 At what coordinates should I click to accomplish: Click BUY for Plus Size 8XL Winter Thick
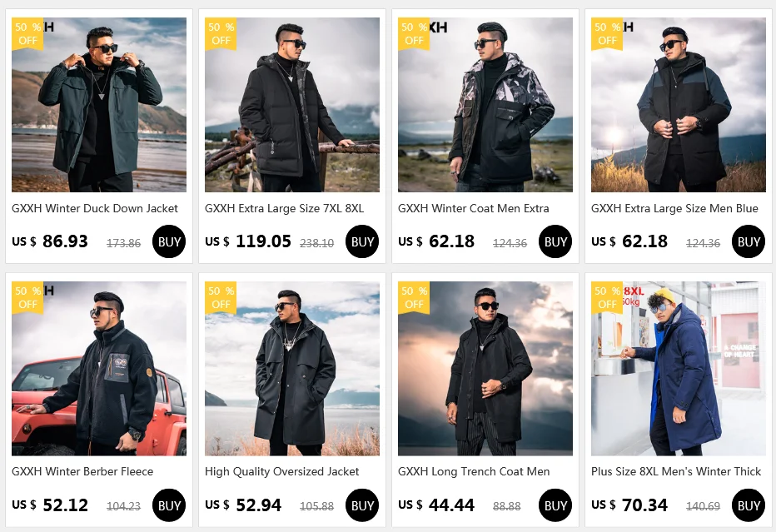749,505
